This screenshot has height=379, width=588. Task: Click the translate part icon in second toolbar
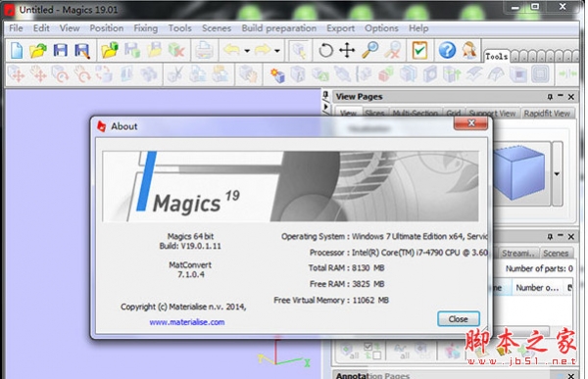[x=16, y=73]
